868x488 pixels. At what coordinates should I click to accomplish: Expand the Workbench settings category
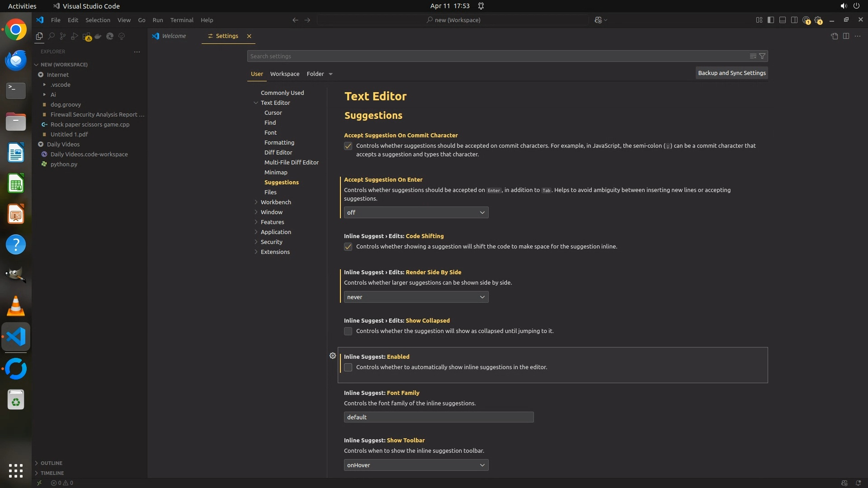[276, 202]
